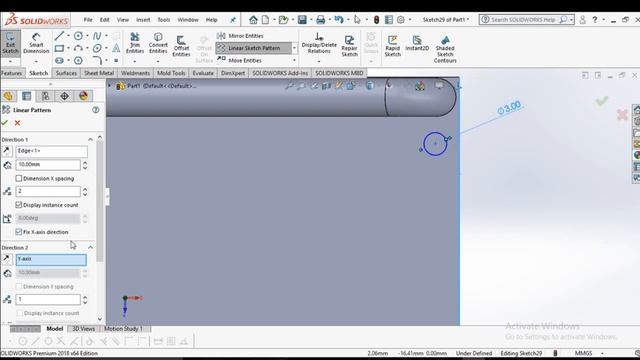Click the Save icon in the top toolbar

click(x=302, y=20)
